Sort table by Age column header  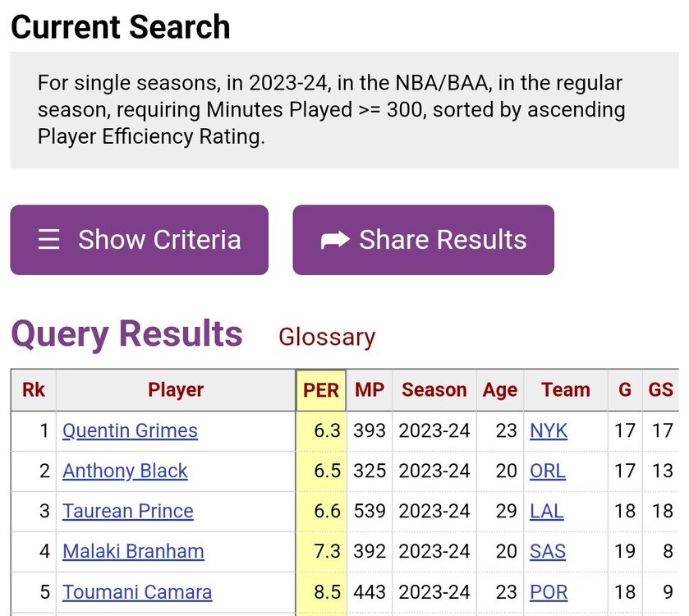(x=500, y=390)
